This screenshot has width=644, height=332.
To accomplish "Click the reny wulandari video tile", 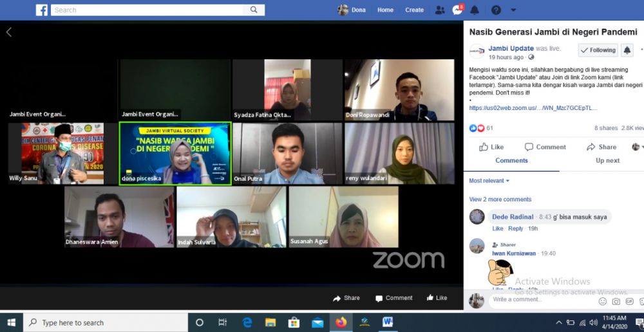I will pyautogui.click(x=400, y=154).
